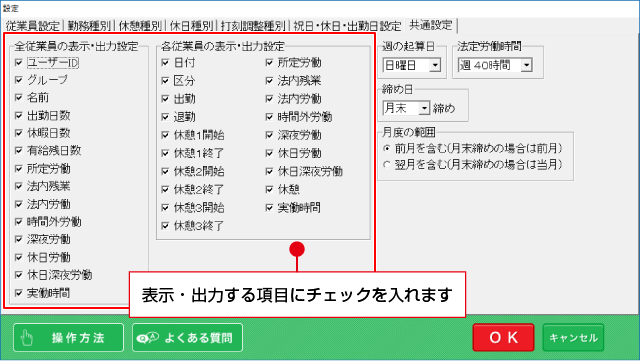Select 翌月を含む radio option
Screen dimensions: 640x362
click(387, 165)
